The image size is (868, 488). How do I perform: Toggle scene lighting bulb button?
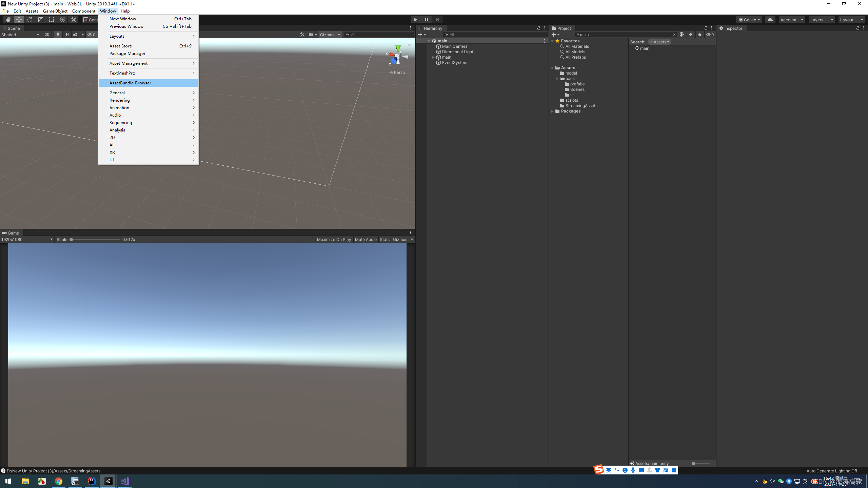[x=58, y=35]
